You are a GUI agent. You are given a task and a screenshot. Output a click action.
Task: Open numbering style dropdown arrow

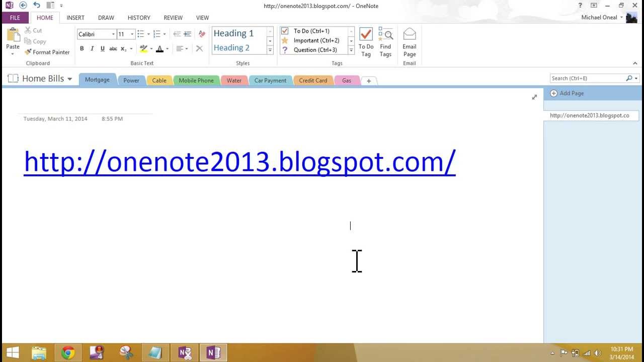(165, 34)
